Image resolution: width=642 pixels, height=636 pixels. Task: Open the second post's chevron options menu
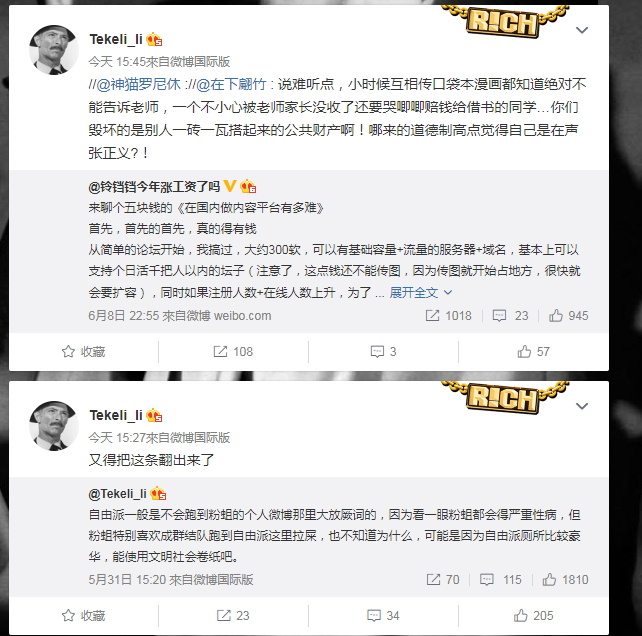[582, 406]
